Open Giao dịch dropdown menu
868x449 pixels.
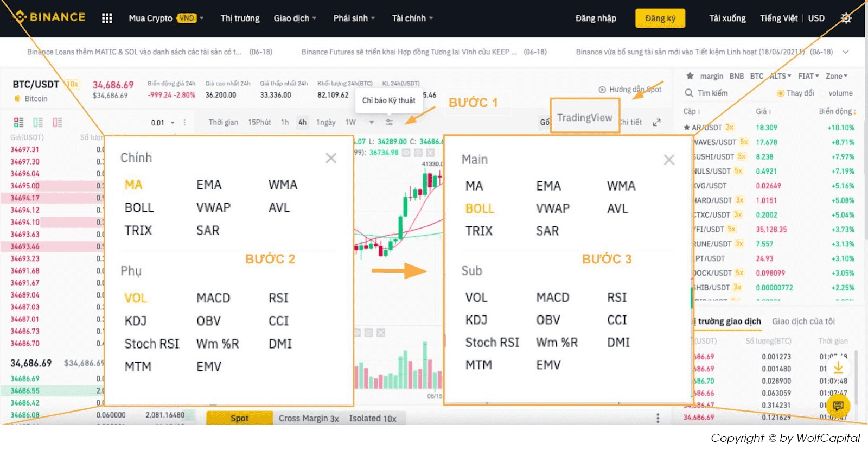[x=295, y=18]
